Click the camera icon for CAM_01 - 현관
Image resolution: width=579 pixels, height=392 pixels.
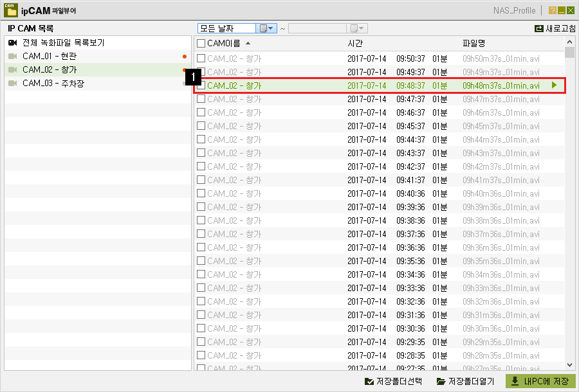[13, 56]
